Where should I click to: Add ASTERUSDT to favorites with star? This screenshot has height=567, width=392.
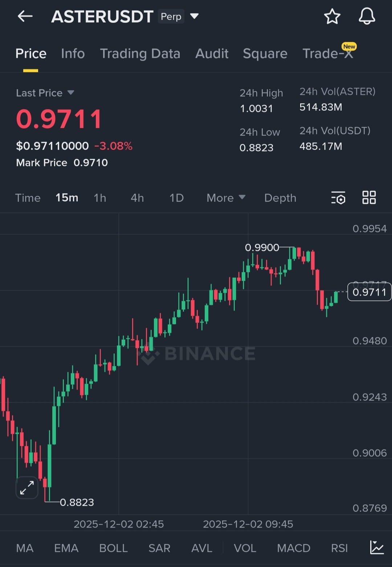point(332,17)
